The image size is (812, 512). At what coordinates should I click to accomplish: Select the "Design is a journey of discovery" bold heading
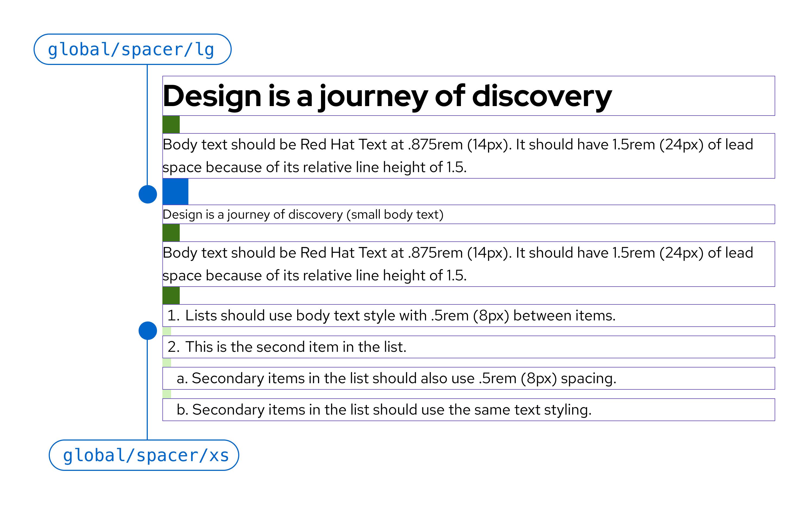(387, 96)
